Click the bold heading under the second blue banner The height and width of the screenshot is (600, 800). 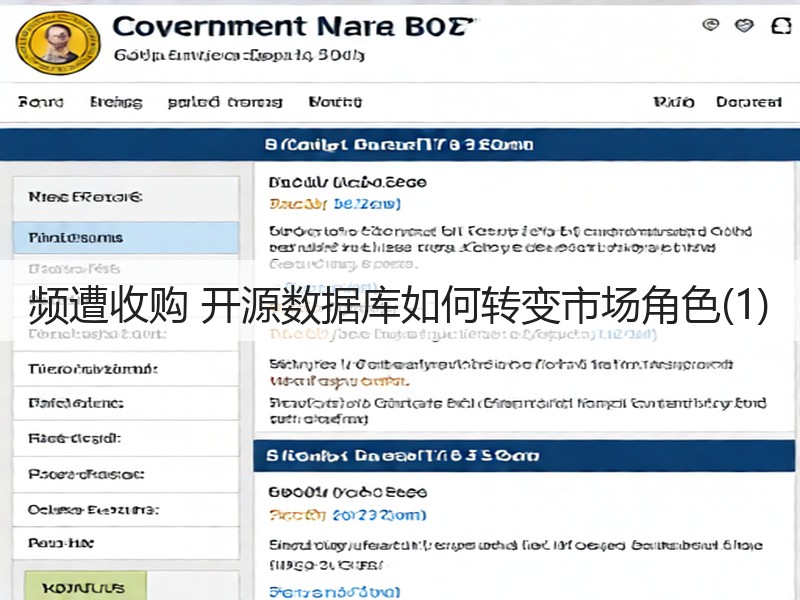347,492
